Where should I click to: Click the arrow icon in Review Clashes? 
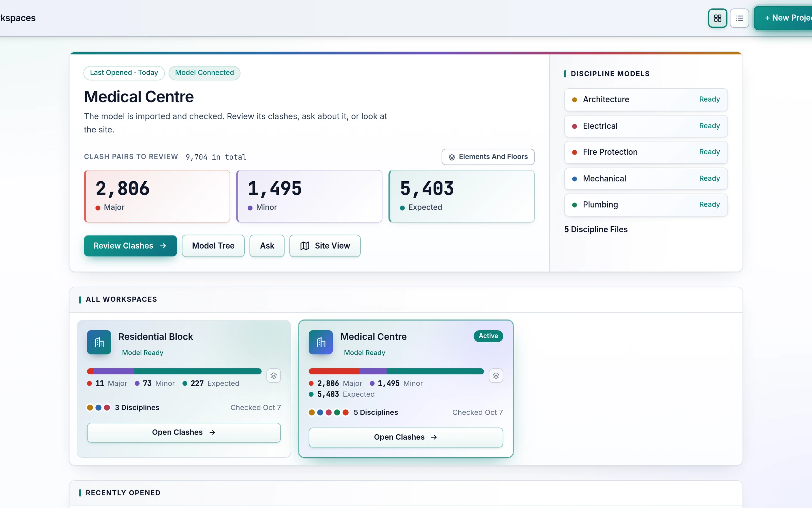pos(163,246)
